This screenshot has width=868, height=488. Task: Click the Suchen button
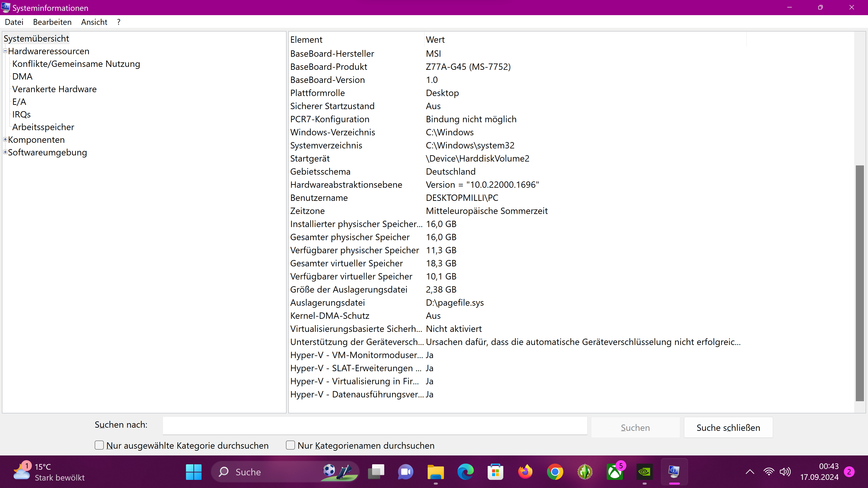pos(635,427)
